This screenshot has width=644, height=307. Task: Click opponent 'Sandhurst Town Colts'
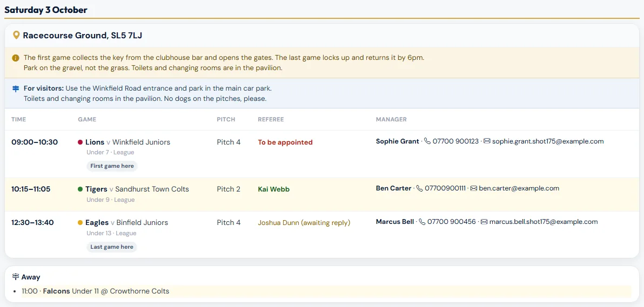point(152,189)
